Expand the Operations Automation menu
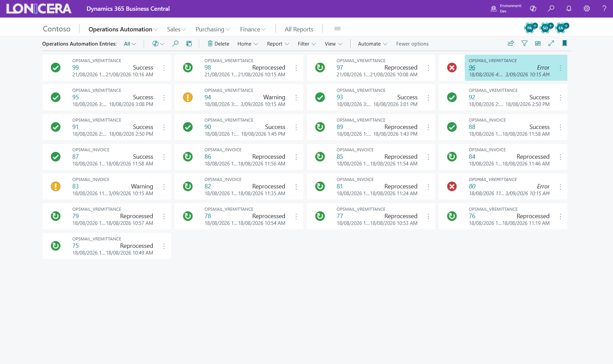The image size is (613, 364). [x=123, y=29]
